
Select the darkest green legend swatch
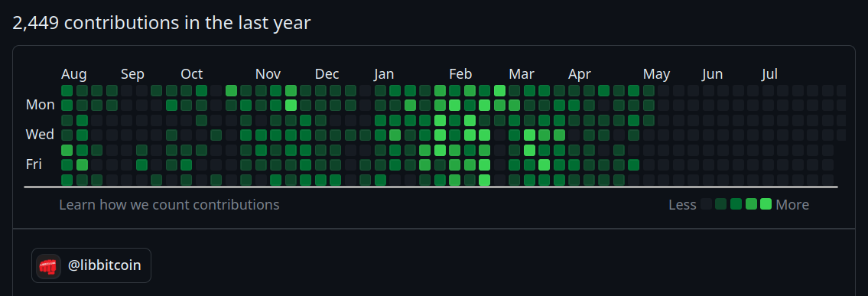click(720, 203)
